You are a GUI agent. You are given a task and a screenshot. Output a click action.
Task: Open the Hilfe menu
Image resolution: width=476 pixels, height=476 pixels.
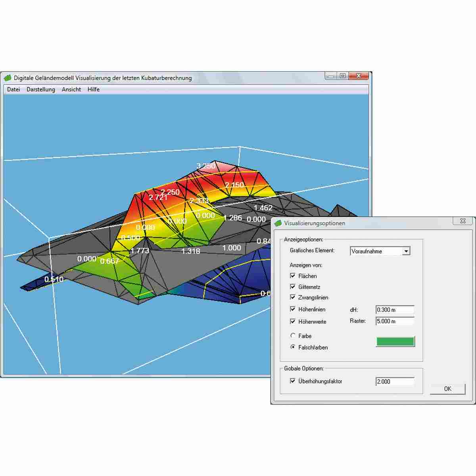tap(94, 90)
